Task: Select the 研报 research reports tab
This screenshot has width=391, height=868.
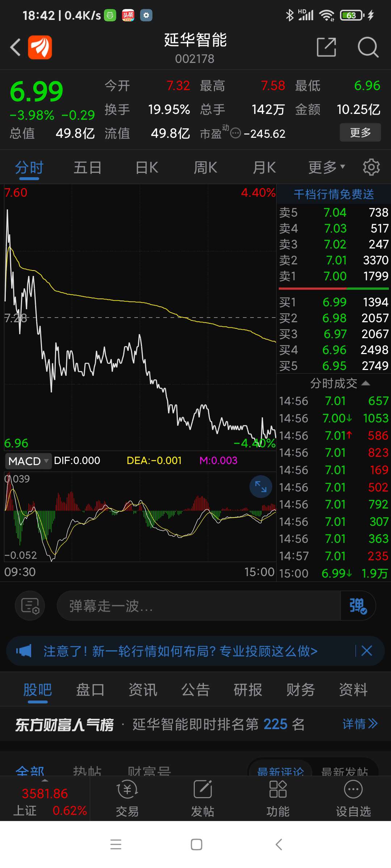Action: tap(248, 690)
